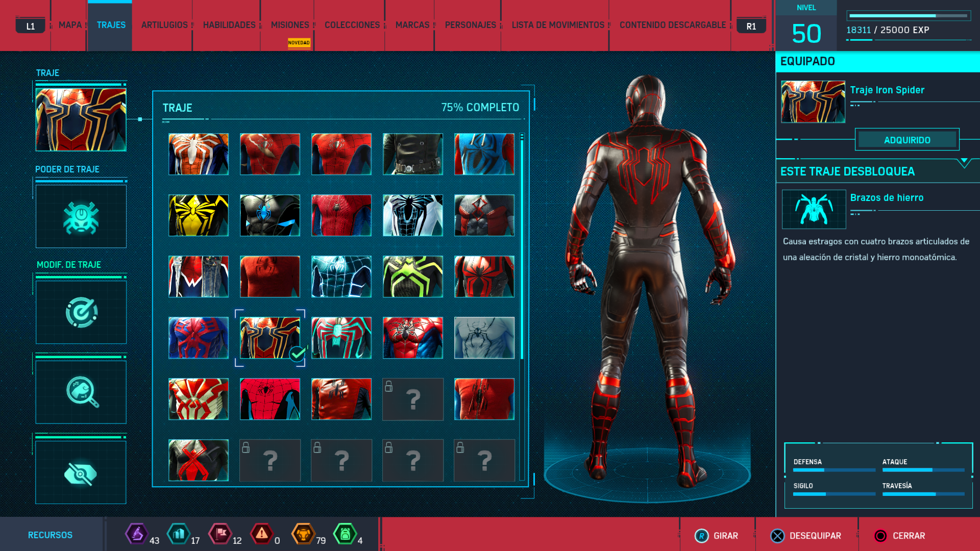Click the red crime token warning icon

tap(261, 534)
